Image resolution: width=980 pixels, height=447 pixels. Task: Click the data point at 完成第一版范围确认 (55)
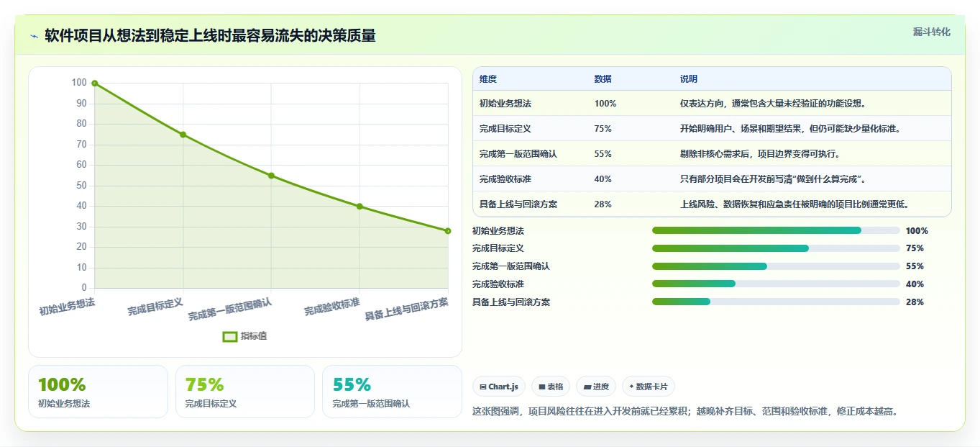tap(271, 176)
